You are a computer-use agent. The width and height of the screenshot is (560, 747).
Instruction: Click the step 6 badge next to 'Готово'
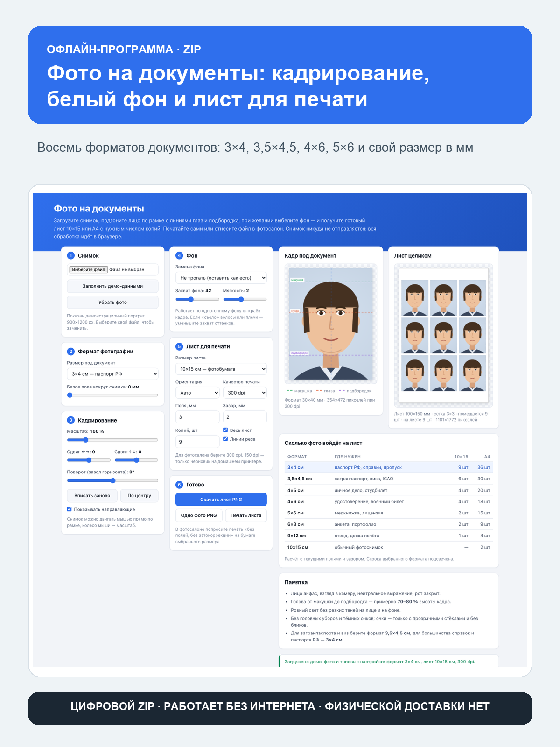[179, 485]
